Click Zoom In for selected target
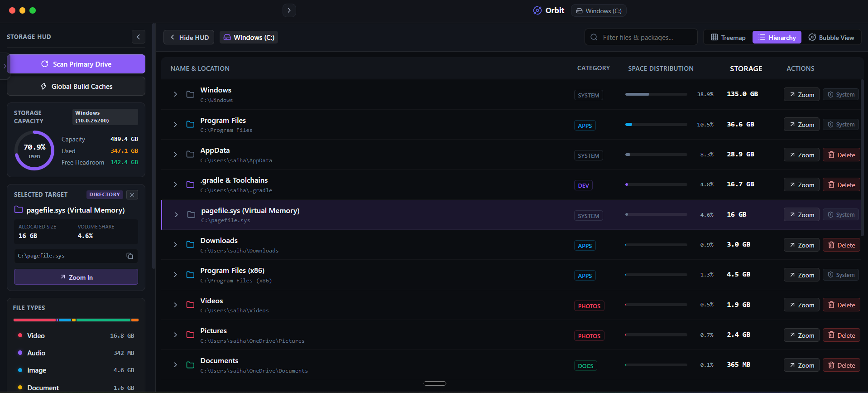The width and height of the screenshot is (868, 393). click(x=76, y=277)
